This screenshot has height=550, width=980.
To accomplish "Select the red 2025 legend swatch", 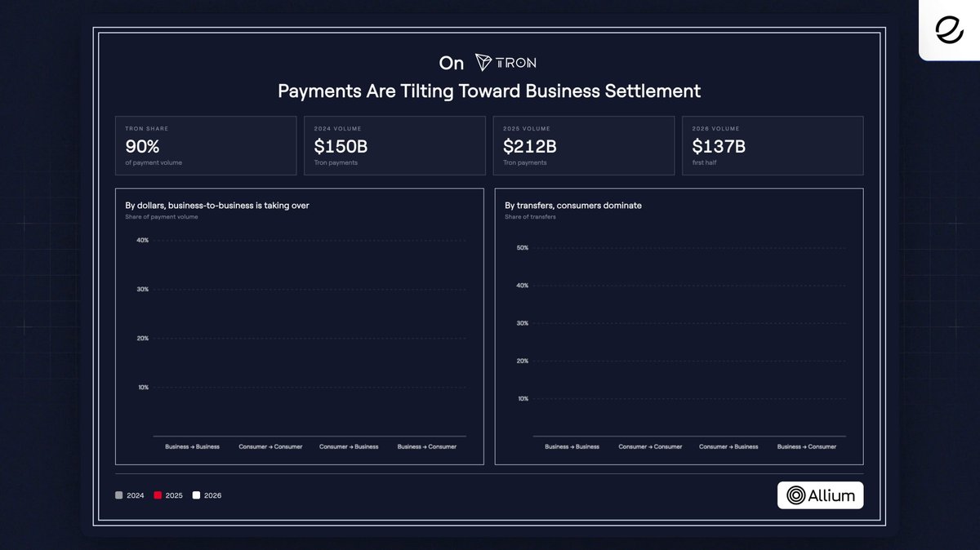I will coord(158,495).
